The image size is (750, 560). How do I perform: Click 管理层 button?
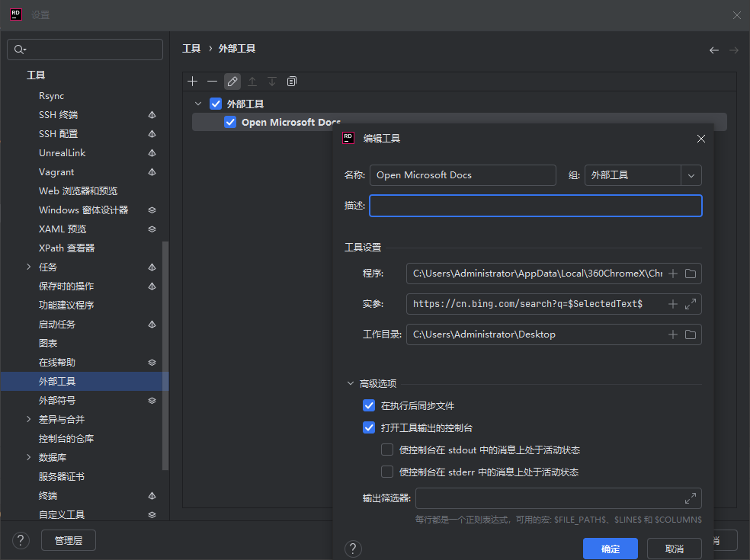69,540
